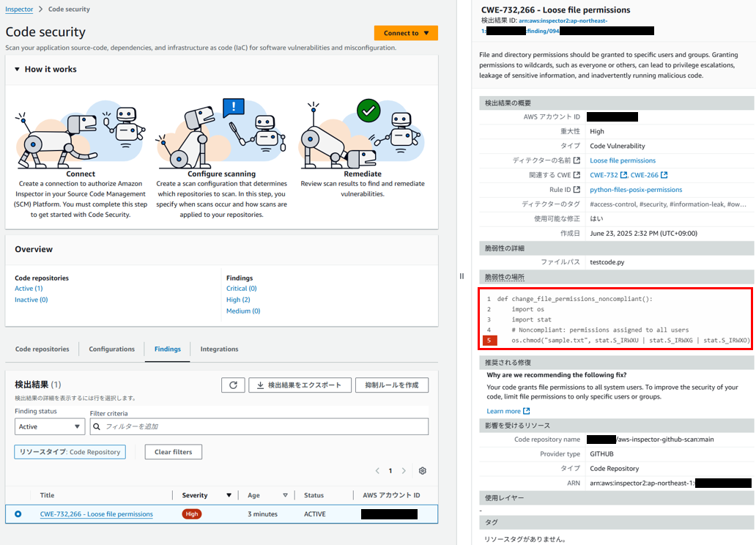
Task: Click external link icon beside ディテクターの名前
Action: [577, 160]
